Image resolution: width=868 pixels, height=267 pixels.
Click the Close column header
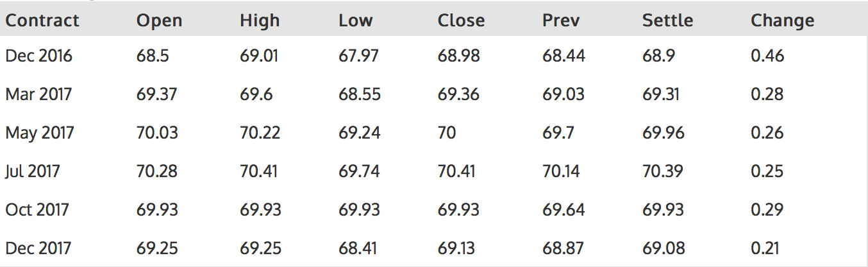[461, 21]
